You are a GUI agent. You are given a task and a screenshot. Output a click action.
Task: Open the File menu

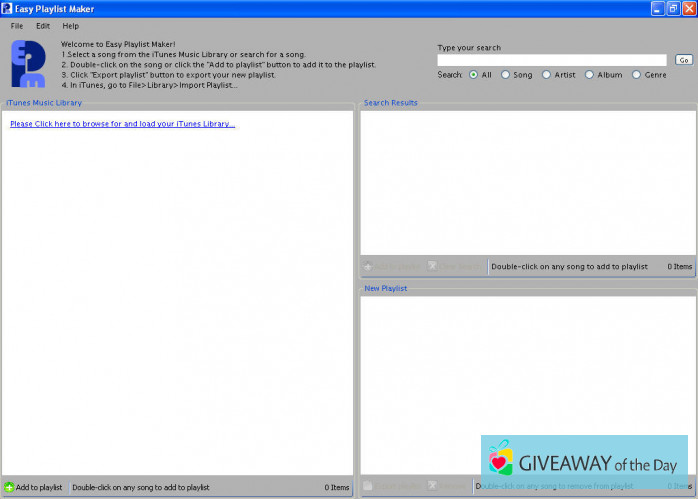point(17,26)
